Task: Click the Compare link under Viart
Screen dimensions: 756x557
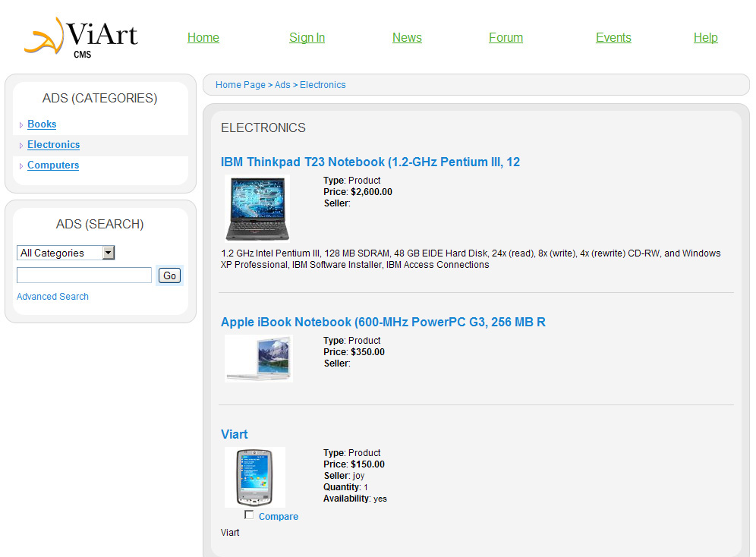Action: [279, 517]
